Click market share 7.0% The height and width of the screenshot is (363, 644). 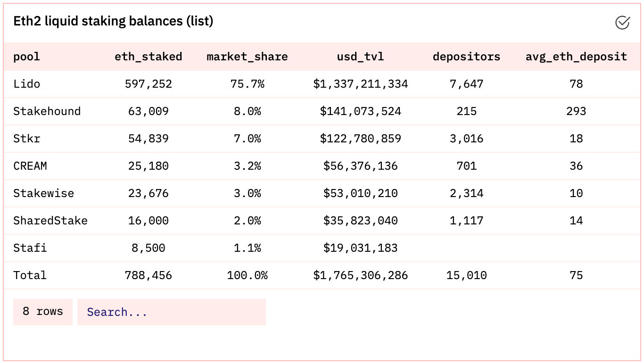click(x=248, y=139)
